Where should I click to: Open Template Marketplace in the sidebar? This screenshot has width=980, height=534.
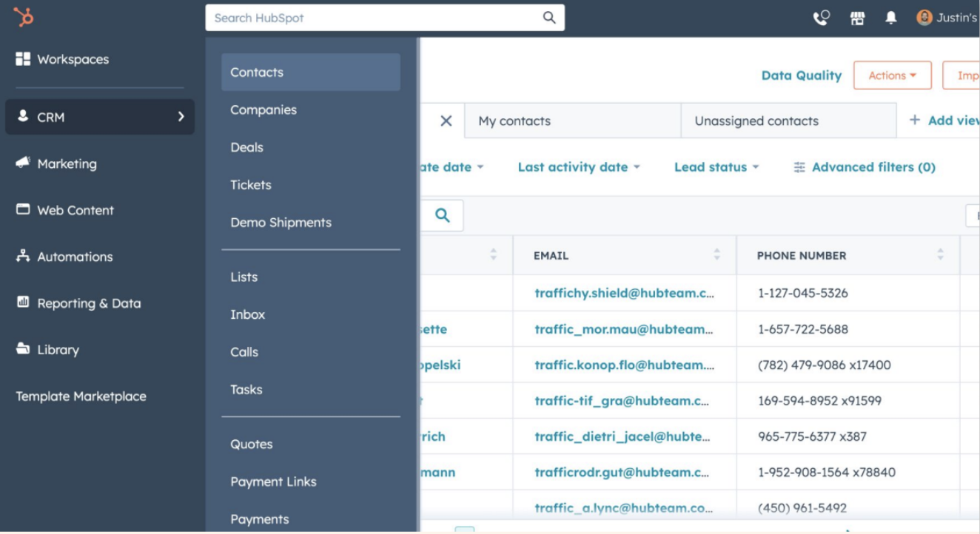tap(81, 396)
